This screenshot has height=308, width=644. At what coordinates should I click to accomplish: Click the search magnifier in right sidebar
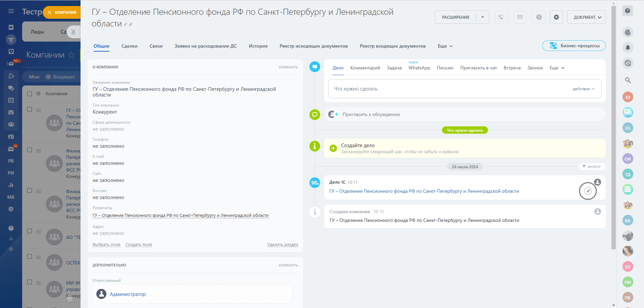[x=628, y=80]
